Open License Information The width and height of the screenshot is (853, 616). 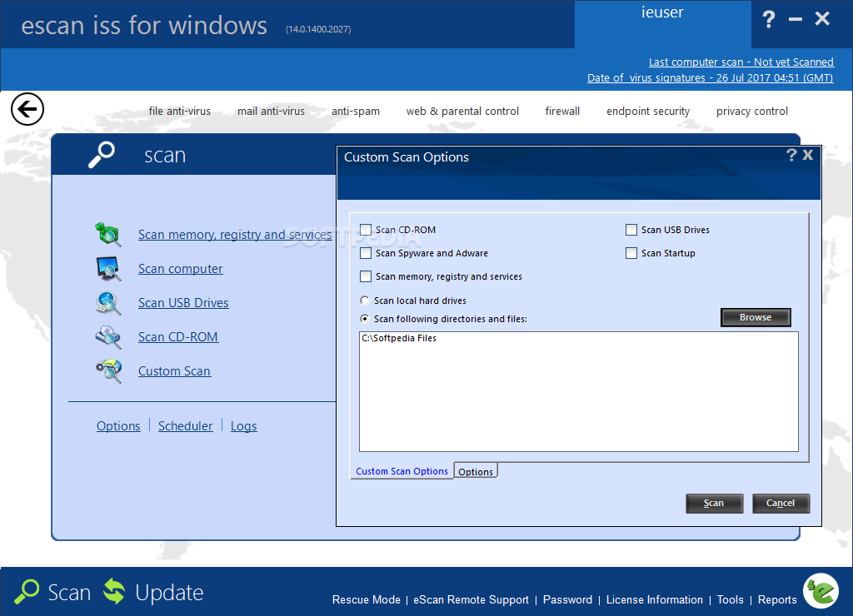[x=655, y=599]
